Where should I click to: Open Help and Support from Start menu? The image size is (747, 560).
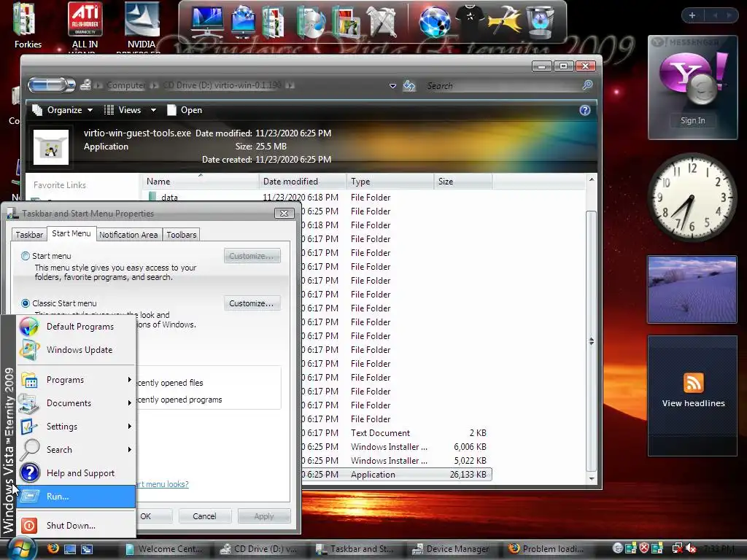tap(76, 472)
